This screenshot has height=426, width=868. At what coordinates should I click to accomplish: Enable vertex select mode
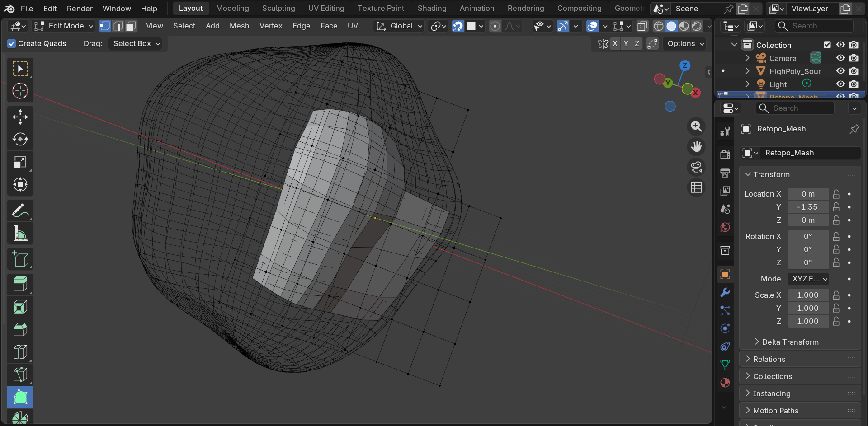tap(105, 26)
